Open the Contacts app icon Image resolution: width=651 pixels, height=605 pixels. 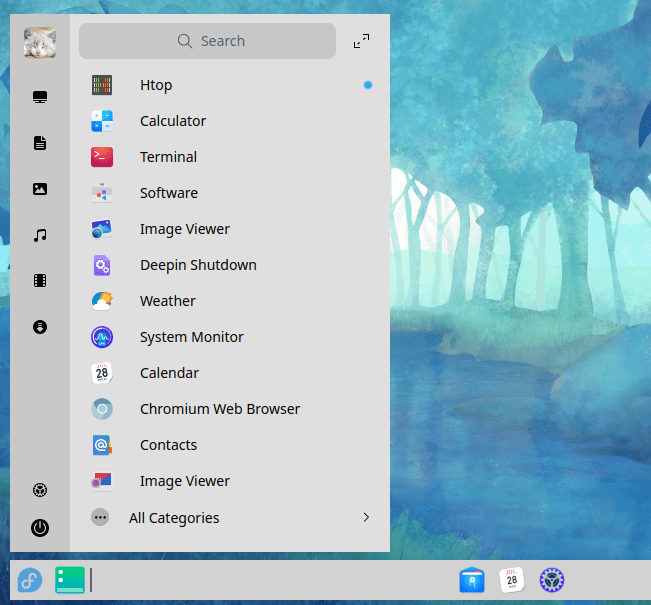102,445
